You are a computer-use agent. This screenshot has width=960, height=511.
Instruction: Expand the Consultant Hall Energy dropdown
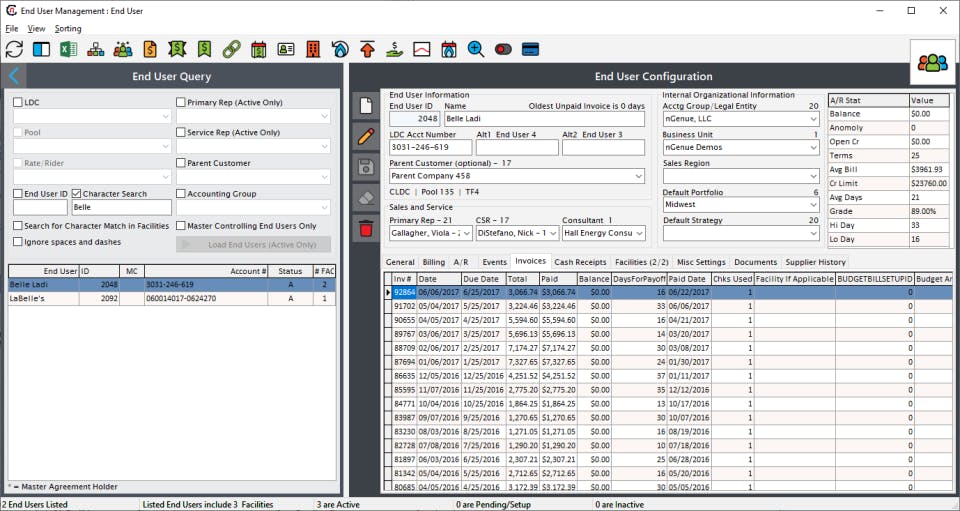[639, 233]
